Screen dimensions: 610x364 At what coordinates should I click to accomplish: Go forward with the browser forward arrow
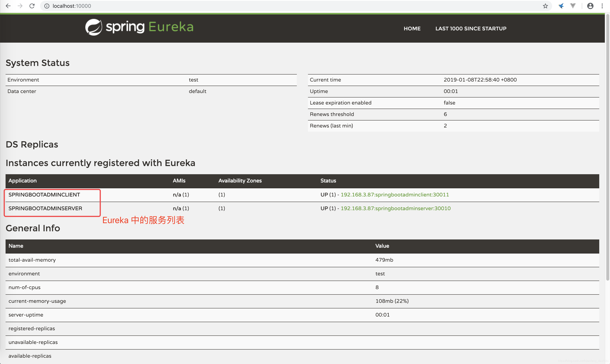coord(20,6)
